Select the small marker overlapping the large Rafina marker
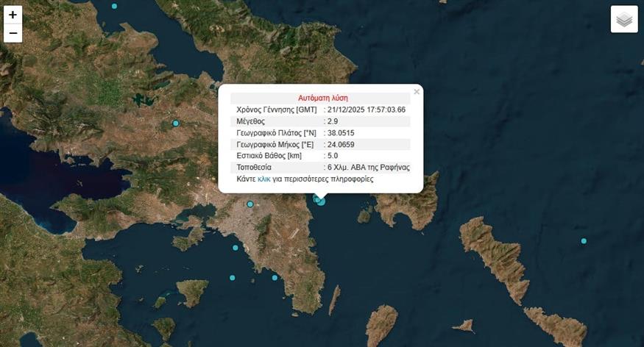The height and width of the screenshot is (347, 644). point(316,198)
